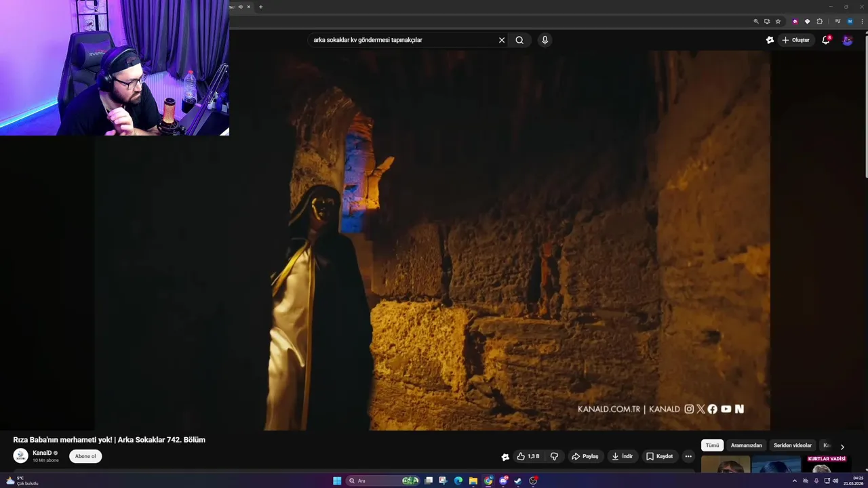This screenshot has height=488, width=868.
Task: Open the browser extensions puzzle icon
Action: click(x=819, y=21)
